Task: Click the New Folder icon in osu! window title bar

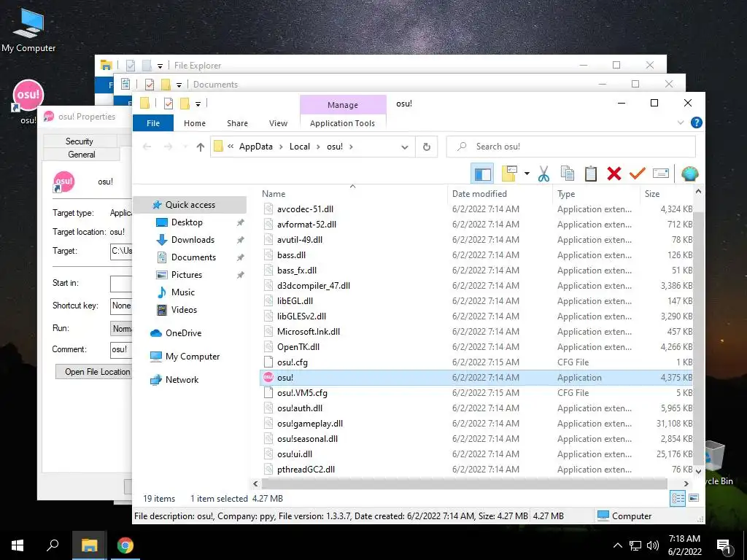Action: click(185, 104)
